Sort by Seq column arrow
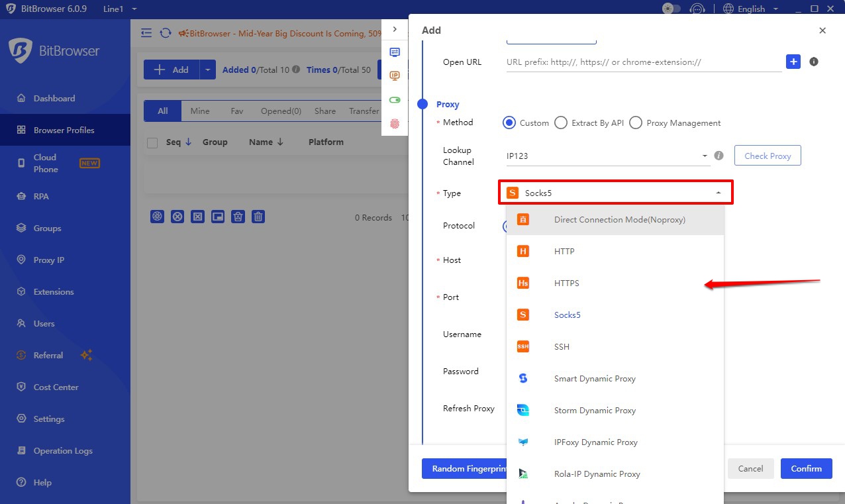 click(x=187, y=142)
